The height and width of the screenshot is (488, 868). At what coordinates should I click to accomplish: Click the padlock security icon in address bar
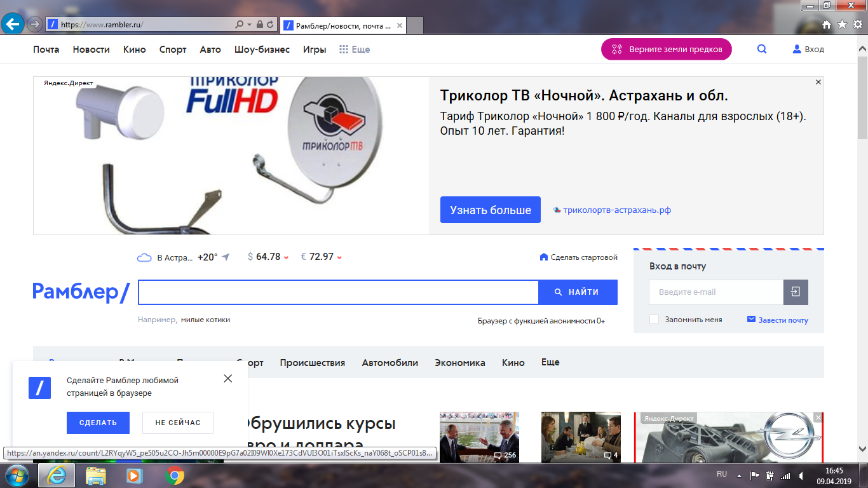(259, 25)
